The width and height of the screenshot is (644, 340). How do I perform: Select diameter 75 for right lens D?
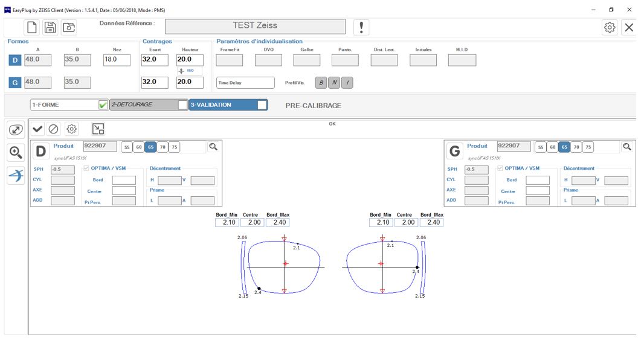(175, 147)
